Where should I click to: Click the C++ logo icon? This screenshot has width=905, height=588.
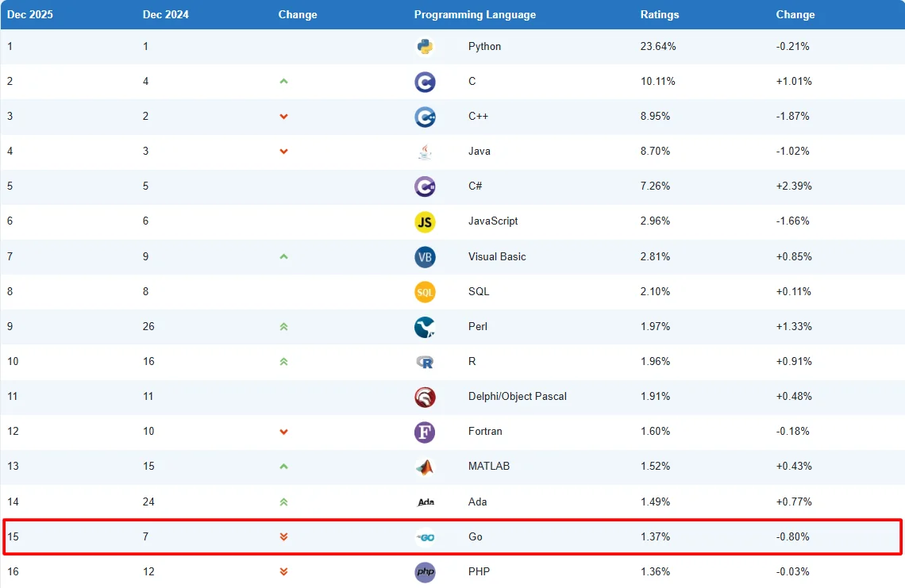coord(425,117)
